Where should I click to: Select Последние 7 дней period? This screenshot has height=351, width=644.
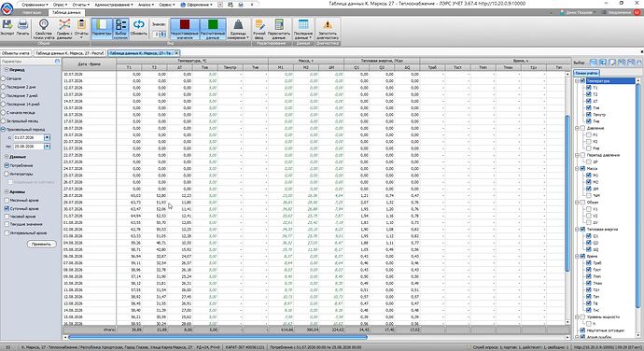[21, 95]
